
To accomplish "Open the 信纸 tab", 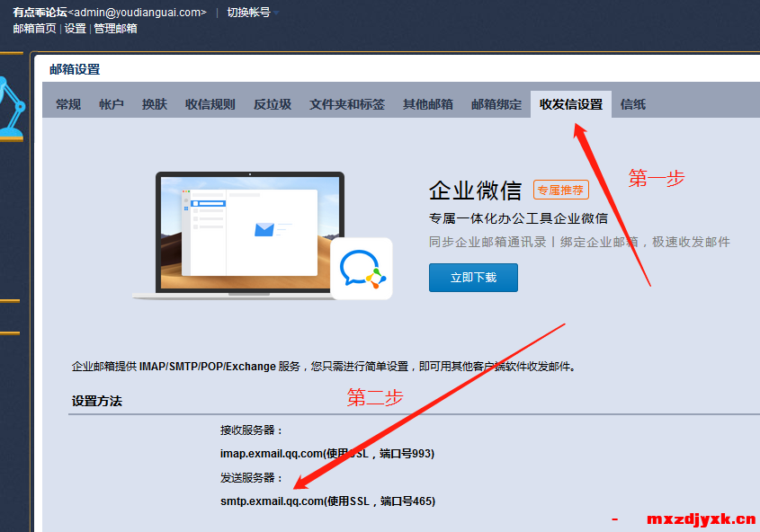I will click(633, 104).
